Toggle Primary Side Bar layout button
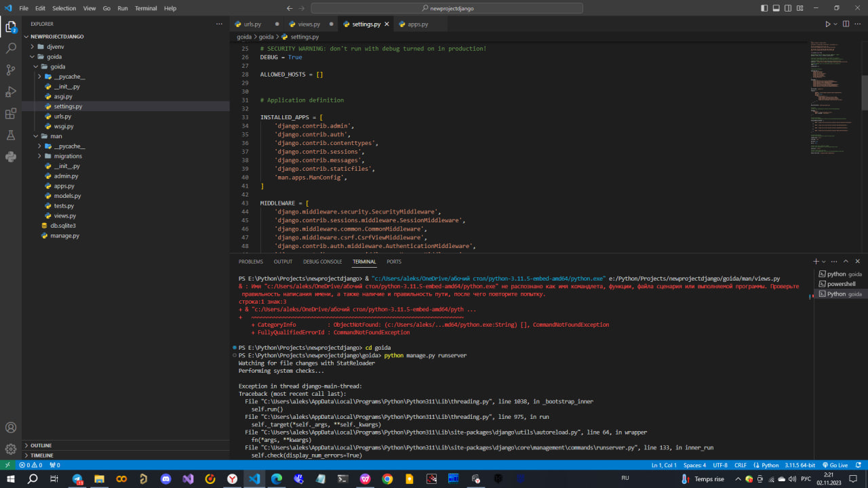 765,8
